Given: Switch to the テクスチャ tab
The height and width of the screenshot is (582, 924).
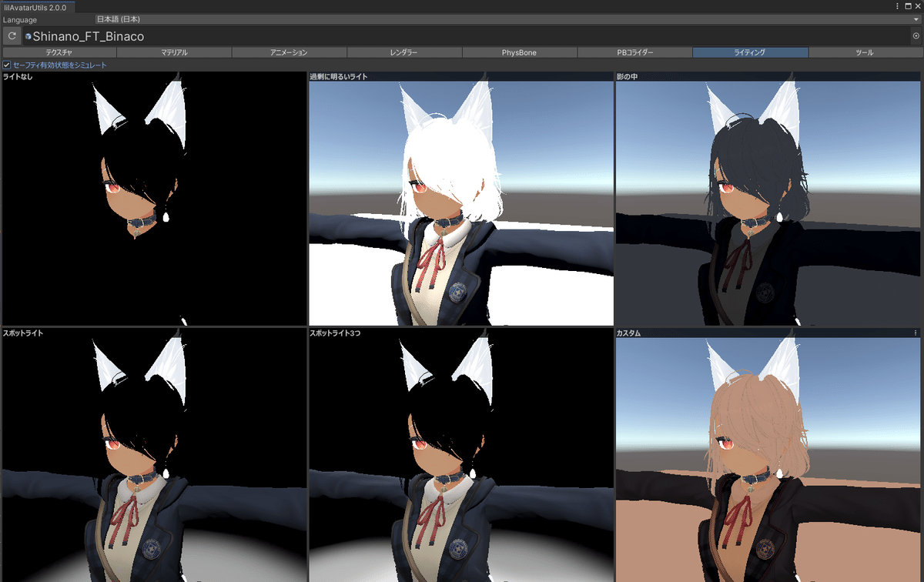Looking at the screenshot, I should tap(58, 52).
